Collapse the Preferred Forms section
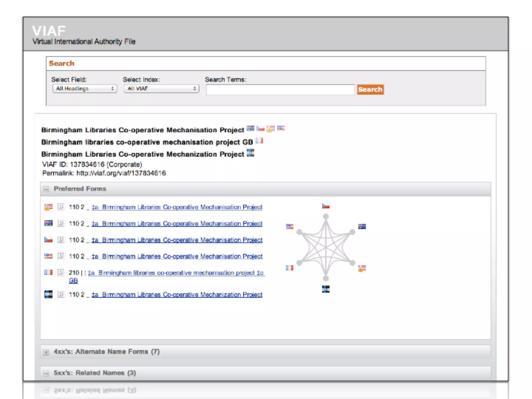 pyautogui.click(x=46, y=189)
